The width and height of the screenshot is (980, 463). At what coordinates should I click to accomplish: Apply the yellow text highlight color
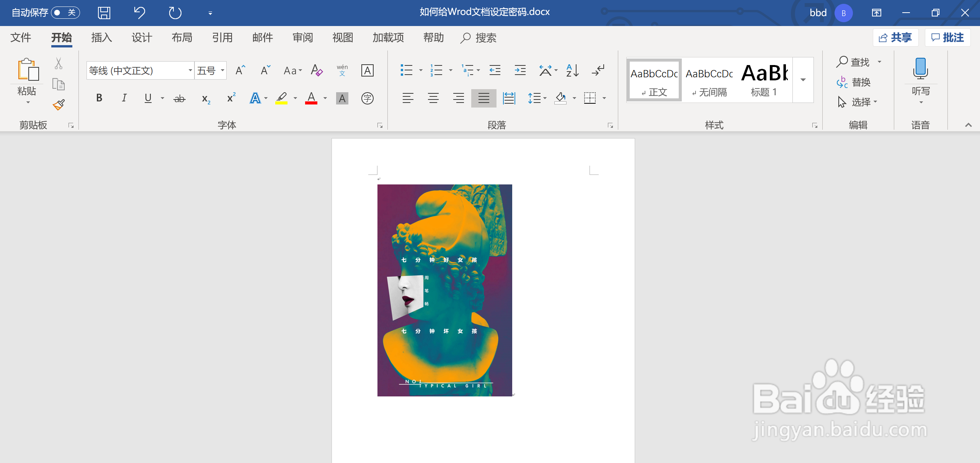click(281, 98)
